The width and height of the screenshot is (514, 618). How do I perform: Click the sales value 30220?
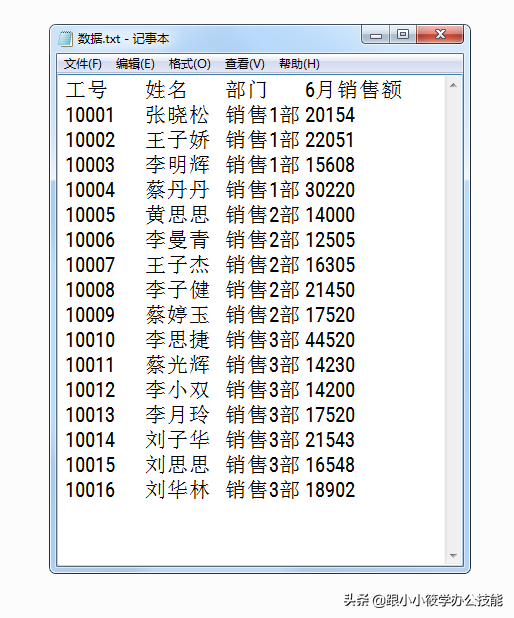(330, 190)
